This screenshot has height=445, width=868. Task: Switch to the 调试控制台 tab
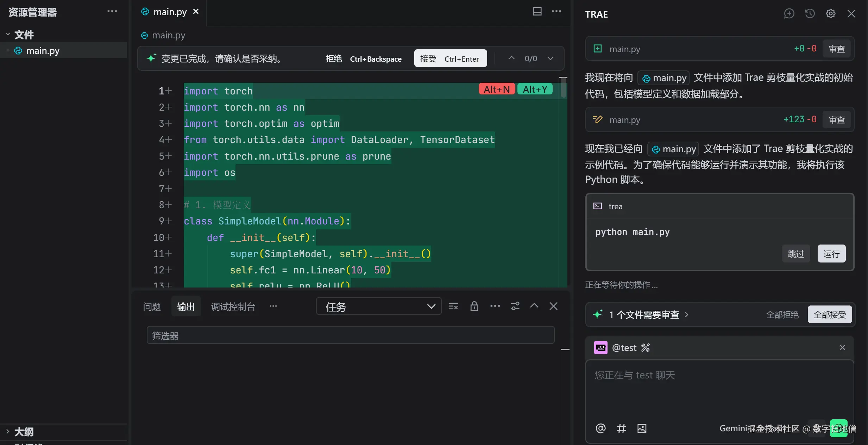pos(233,307)
